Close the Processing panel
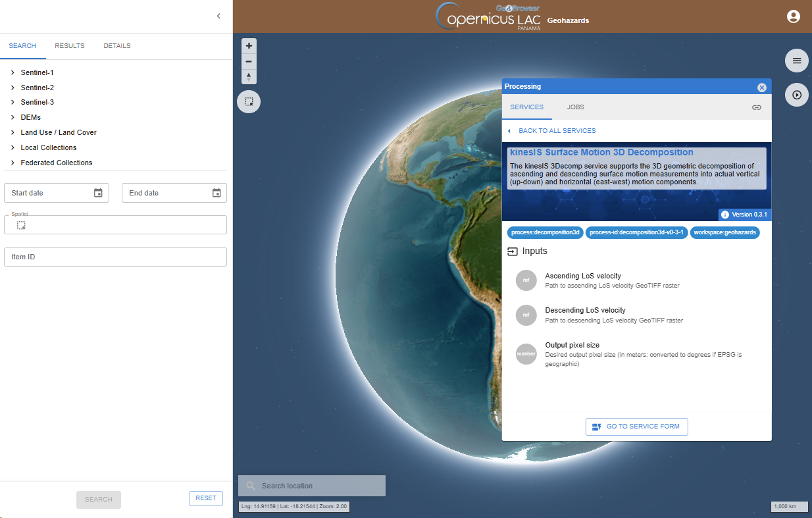The height and width of the screenshot is (518, 812). coord(761,88)
